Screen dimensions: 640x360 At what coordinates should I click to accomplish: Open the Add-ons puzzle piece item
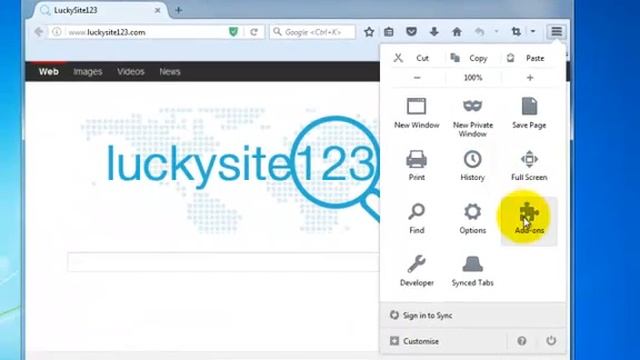click(529, 221)
